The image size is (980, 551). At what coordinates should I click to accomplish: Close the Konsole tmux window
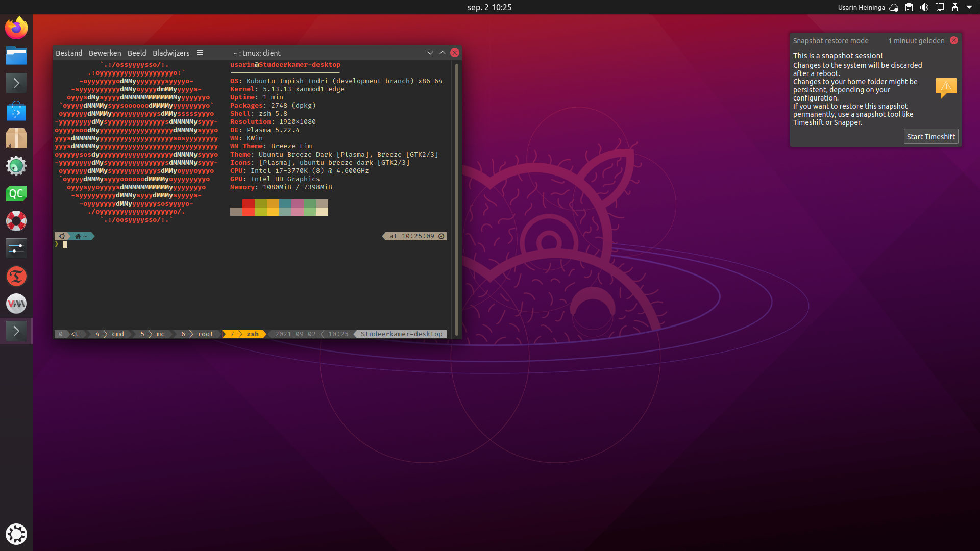[455, 53]
